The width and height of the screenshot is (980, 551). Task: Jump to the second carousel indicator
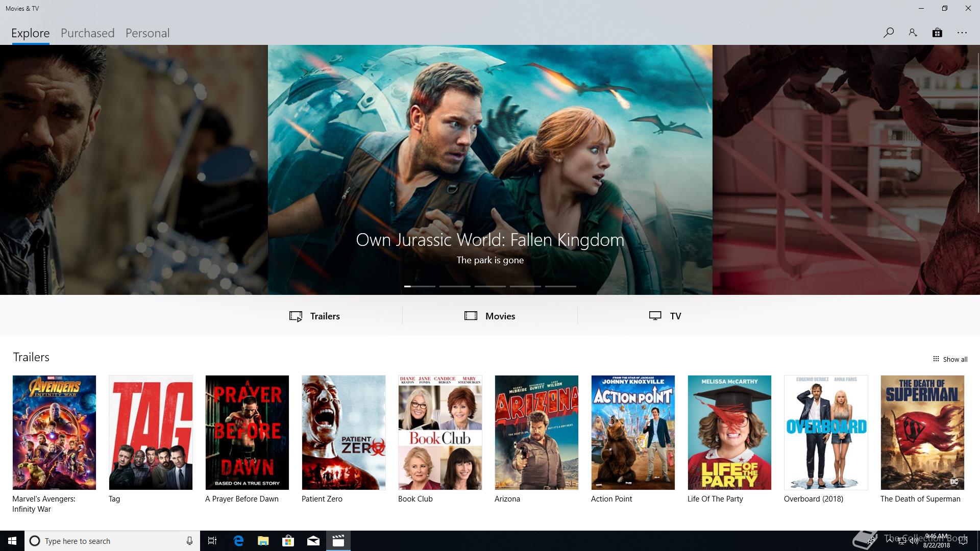(455, 286)
